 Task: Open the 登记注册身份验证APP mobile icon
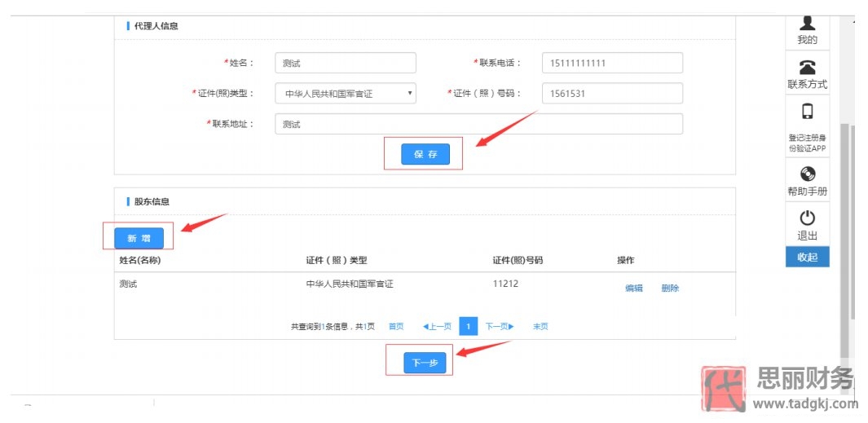pos(807,112)
